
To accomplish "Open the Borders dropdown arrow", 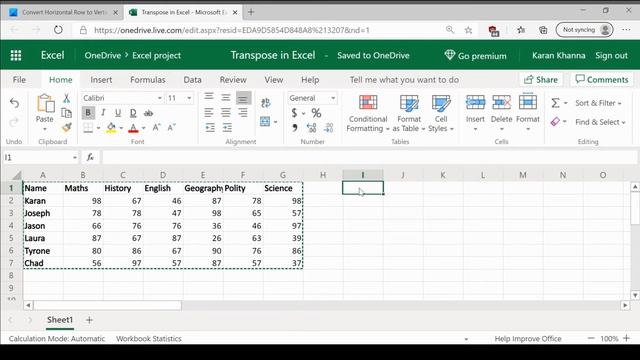I will [98, 128].
